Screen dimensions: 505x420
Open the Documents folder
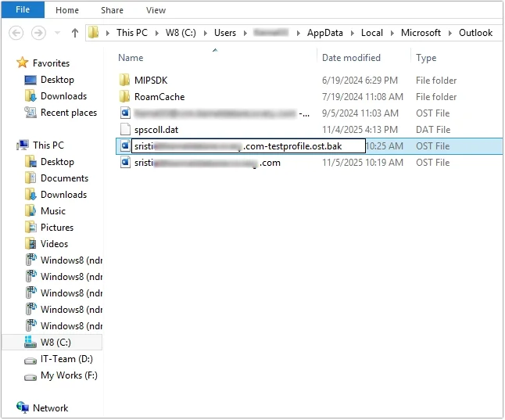64,178
